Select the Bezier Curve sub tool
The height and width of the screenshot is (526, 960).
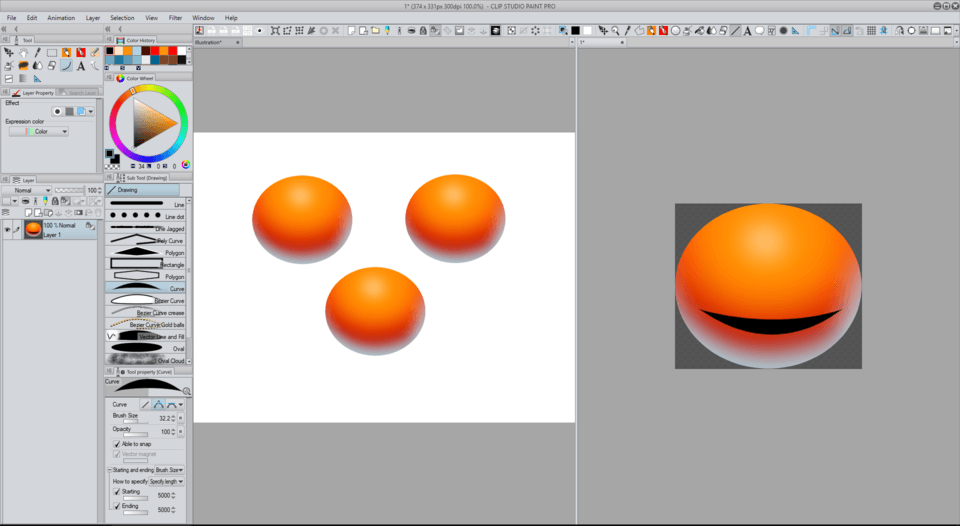pos(146,301)
